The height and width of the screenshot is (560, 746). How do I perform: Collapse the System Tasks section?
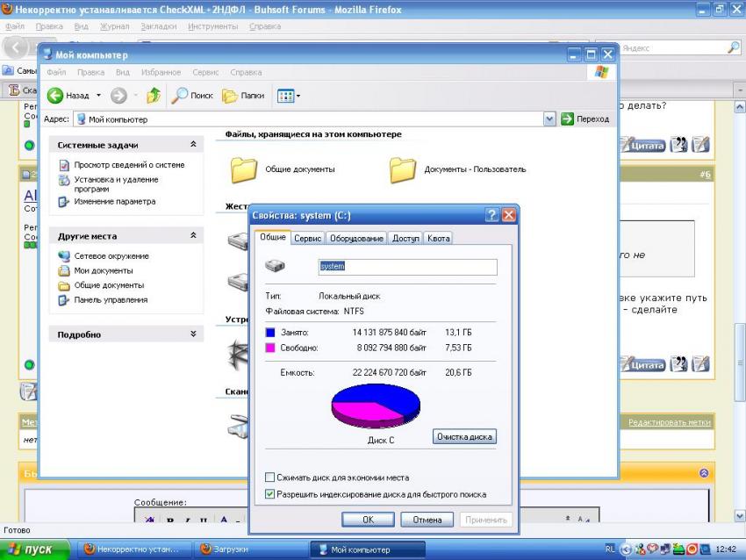pos(193,145)
